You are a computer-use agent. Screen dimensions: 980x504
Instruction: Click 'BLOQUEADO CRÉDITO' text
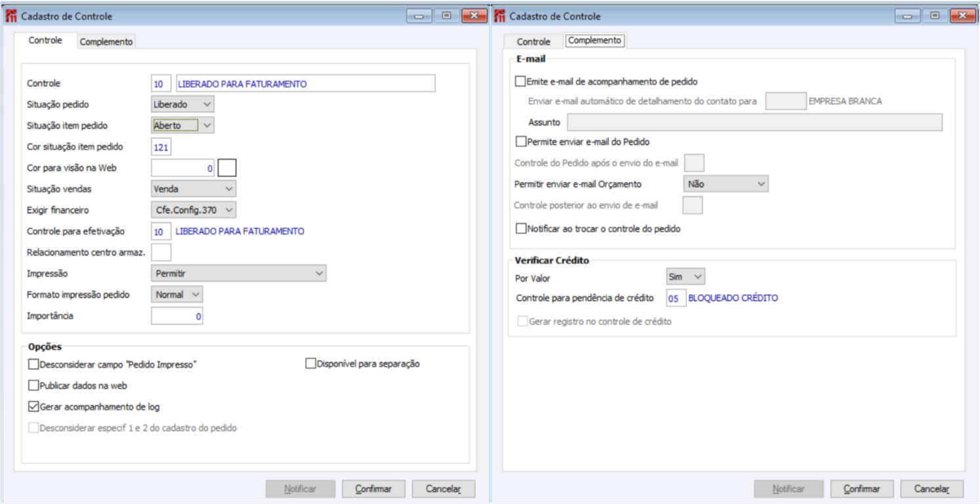point(733,298)
